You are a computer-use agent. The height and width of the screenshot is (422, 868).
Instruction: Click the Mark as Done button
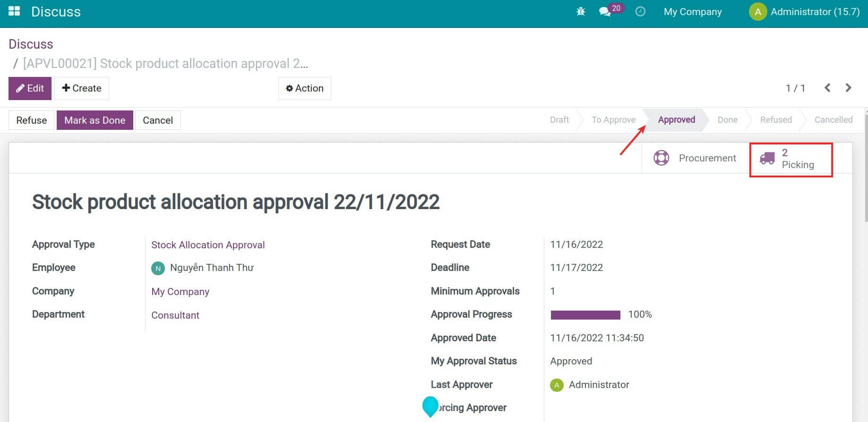click(95, 120)
